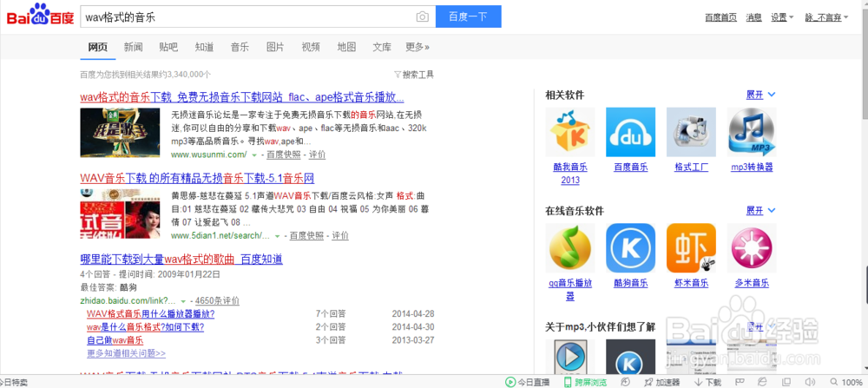Image resolution: width=868 pixels, height=388 pixels.
Task: Open the 虾米音乐 icon
Action: [x=691, y=248]
